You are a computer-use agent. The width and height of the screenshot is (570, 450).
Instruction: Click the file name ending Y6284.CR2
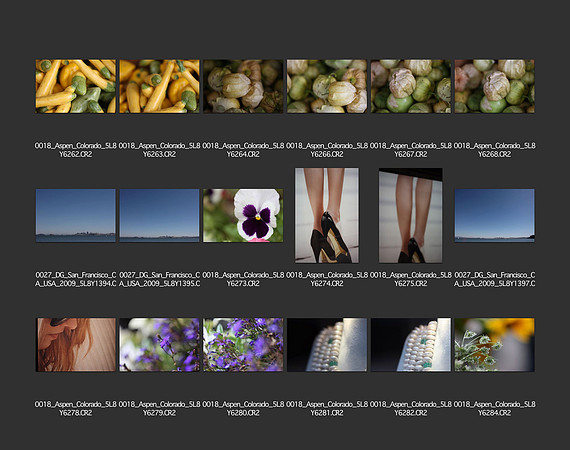(x=494, y=408)
